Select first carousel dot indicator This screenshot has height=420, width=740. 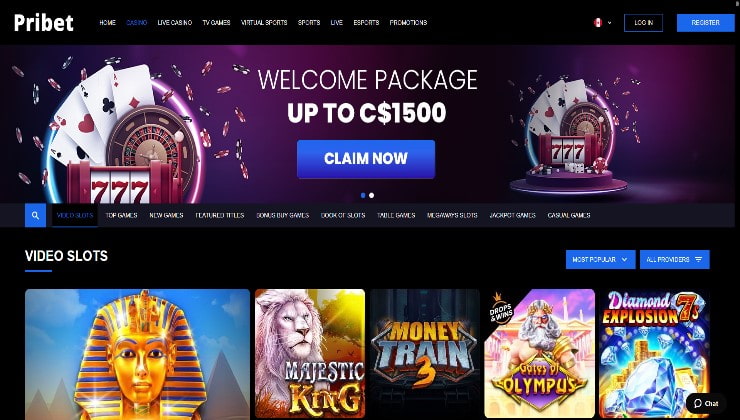pyautogui.click(x=363, y=195)
